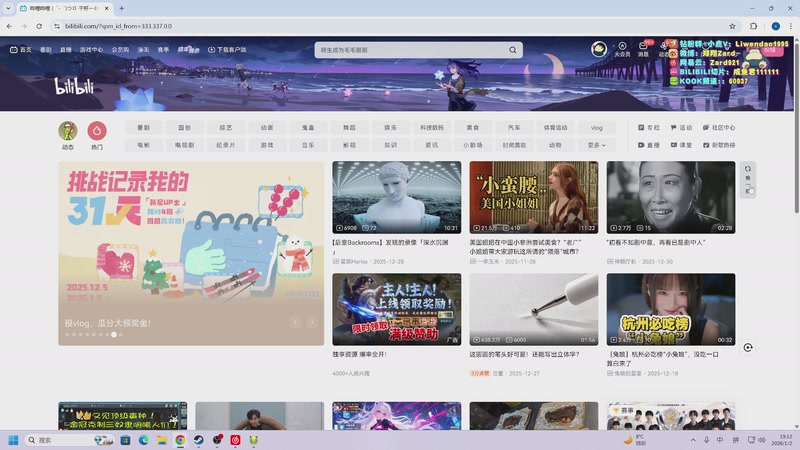
Task: Select the highlighted carousel page dot
Action: pos(114,335)
